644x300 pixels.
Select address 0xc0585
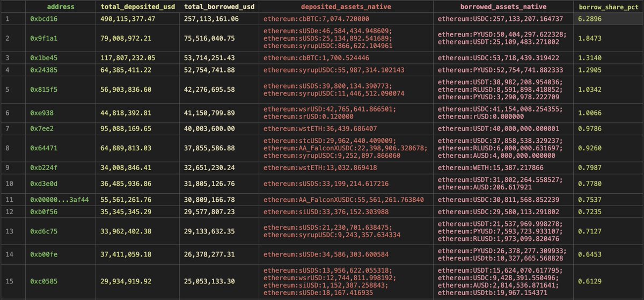[x=45, y=281]
